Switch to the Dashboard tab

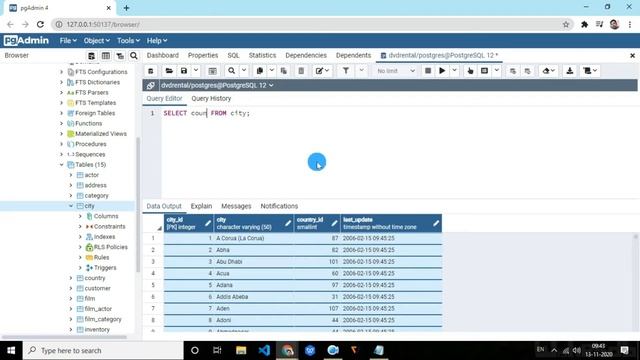click(x=162, y=56)
